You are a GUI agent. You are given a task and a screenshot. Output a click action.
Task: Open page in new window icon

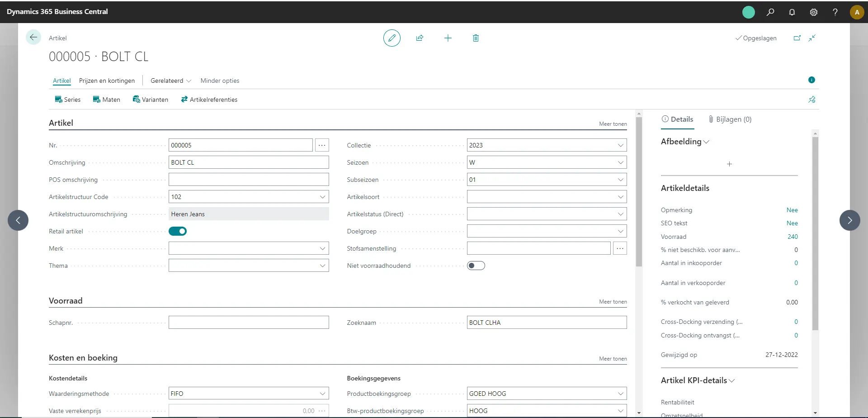797,38
